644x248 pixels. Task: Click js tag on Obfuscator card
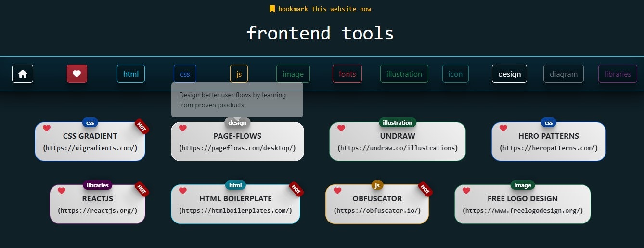377,185
